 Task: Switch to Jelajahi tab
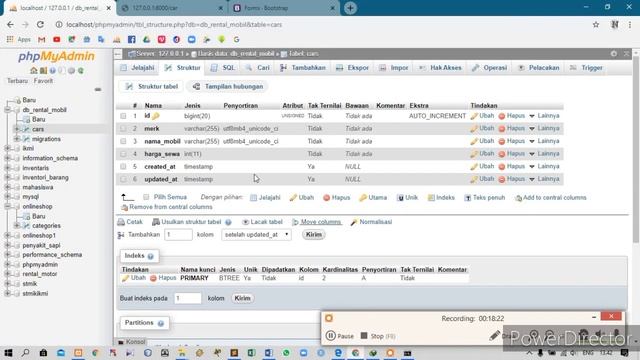tap(138, 68)
